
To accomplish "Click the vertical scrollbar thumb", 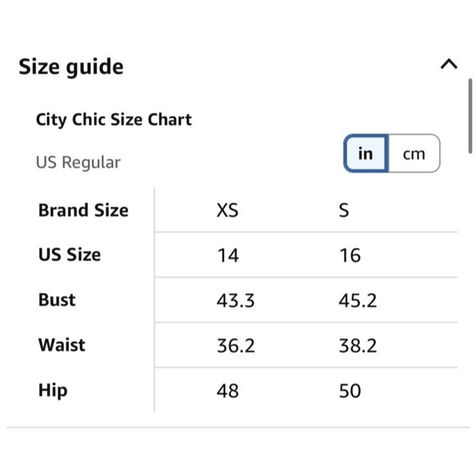I will point(470,116).
